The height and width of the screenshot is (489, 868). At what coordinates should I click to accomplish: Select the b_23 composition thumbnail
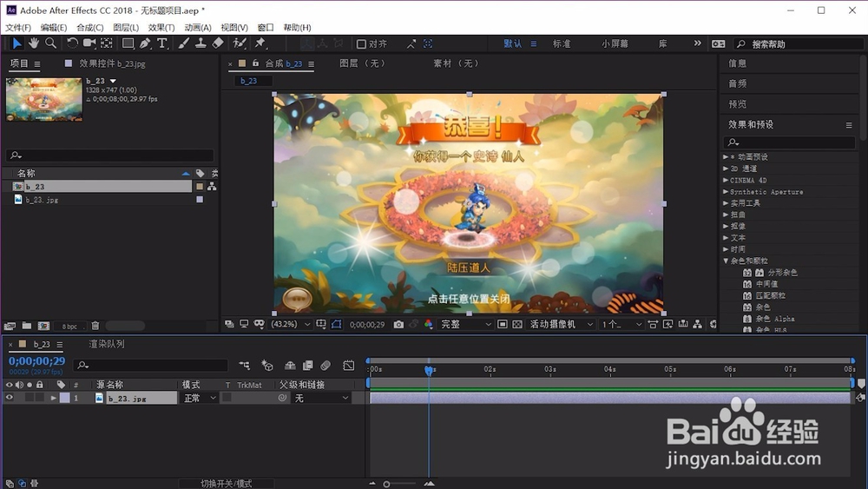tap(44, 100)
